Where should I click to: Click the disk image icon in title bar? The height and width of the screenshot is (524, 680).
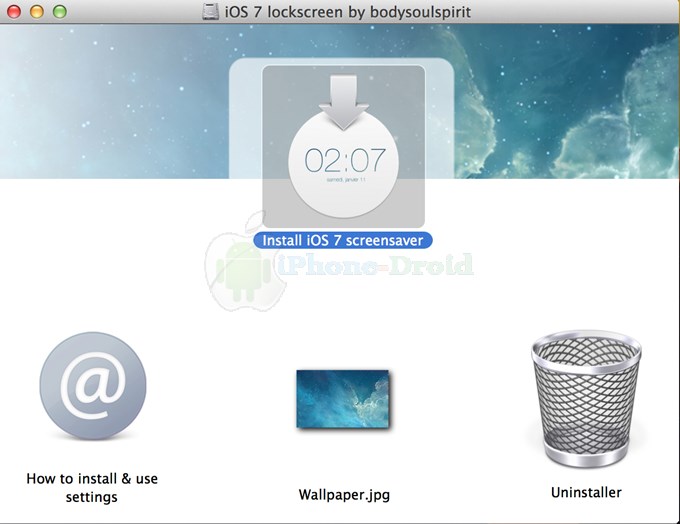(x=212, y=12)
